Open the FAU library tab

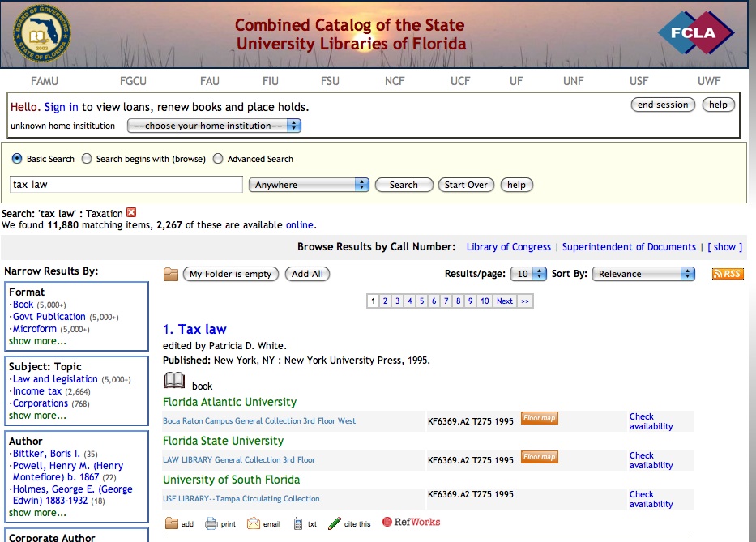point(210,81)
